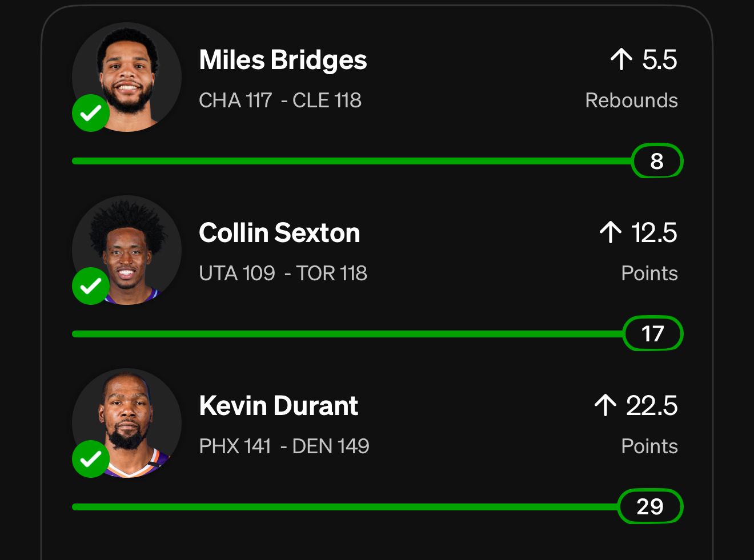This screenshot has height=560, width=754.
Task: Click the 17 points result pill
Action: 652,334
